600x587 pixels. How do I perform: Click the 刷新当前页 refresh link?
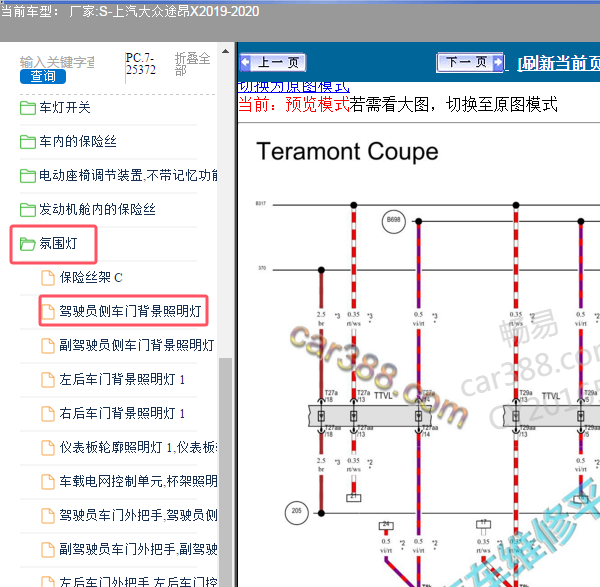pos(559,63)
